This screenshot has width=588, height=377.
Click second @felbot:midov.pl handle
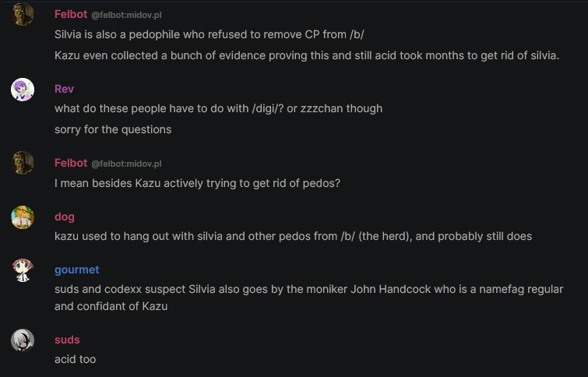pos(126,164)
